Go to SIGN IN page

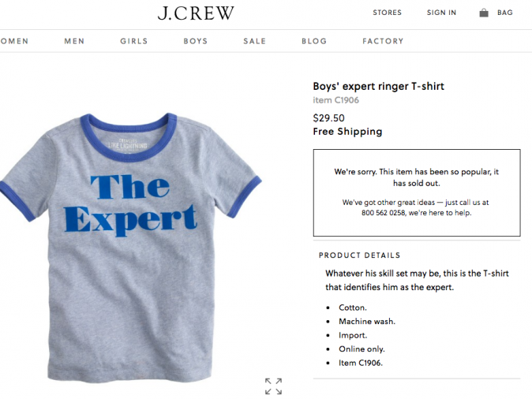pyautogui.click(x=441, y=13)
